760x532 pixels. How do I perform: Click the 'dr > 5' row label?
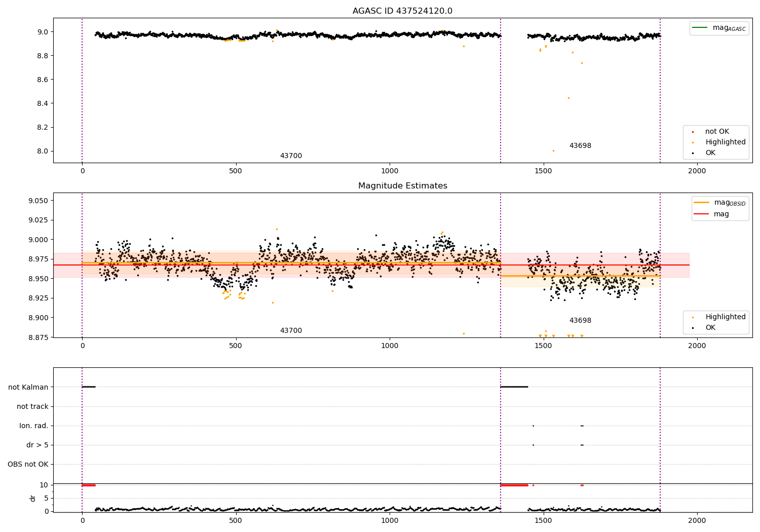point(37,445)
